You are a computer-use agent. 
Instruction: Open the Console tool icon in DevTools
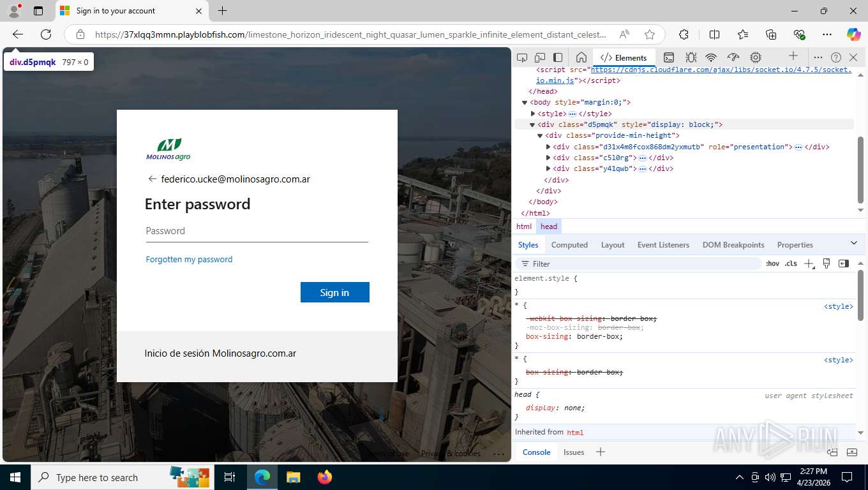click(x=669, y=57)
